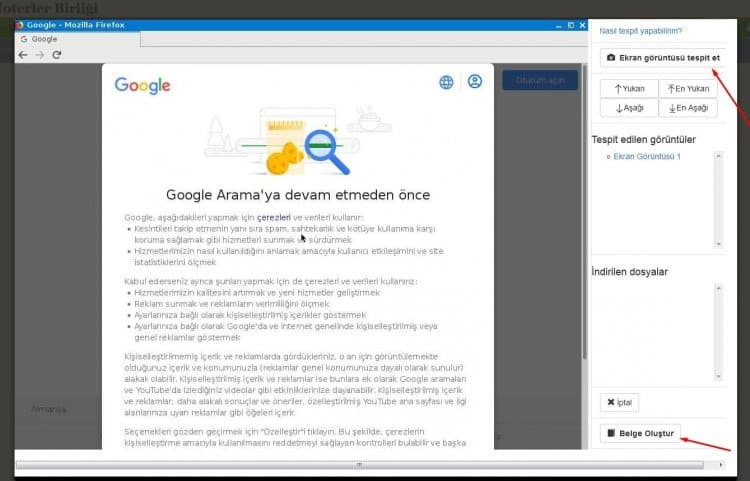Click down arrow of captured images scrollbar
Viewport: 750px width, 481px height.
pyautogui.click(x=718, y=244)
